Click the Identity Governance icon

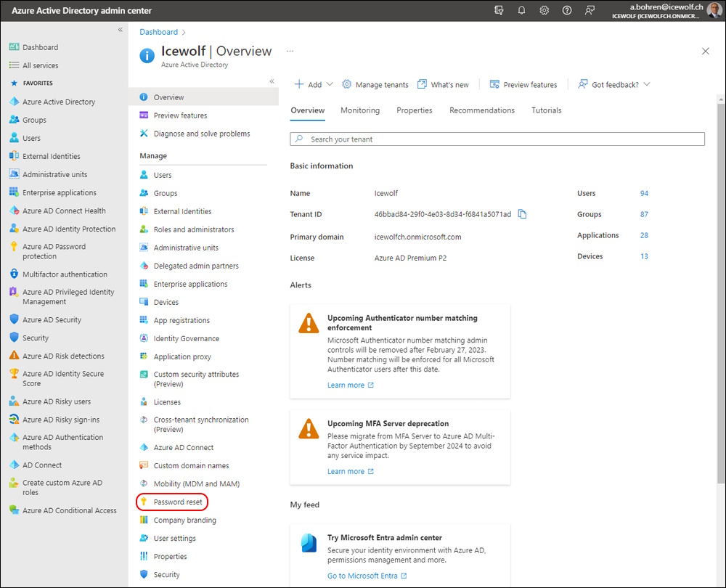pyautogui.click(x=144, y=338)
